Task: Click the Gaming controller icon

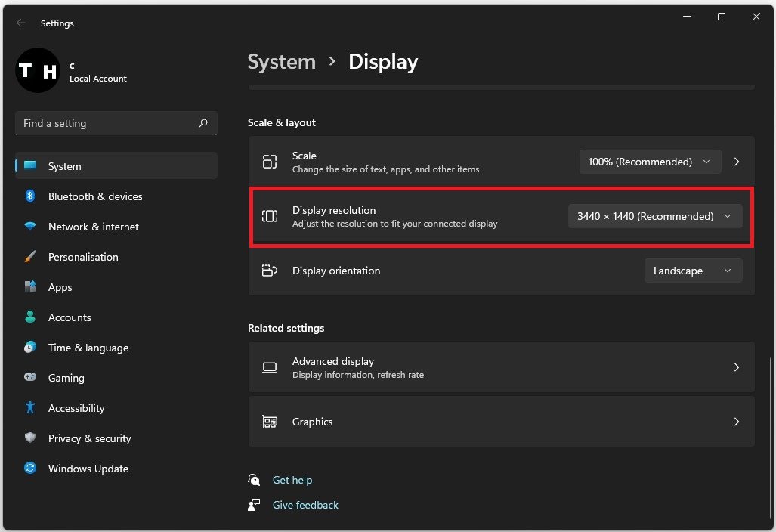Action: pos(30,378)
